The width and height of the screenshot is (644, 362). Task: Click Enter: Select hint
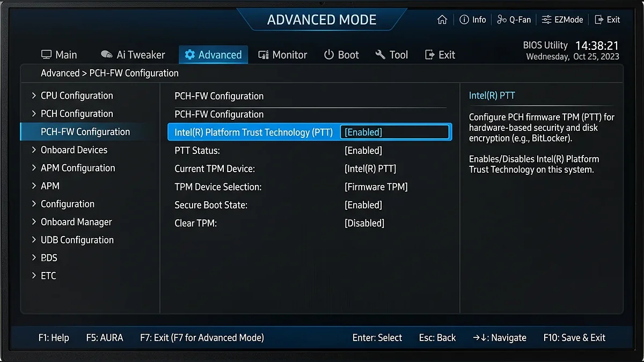[x=377, y=338]
